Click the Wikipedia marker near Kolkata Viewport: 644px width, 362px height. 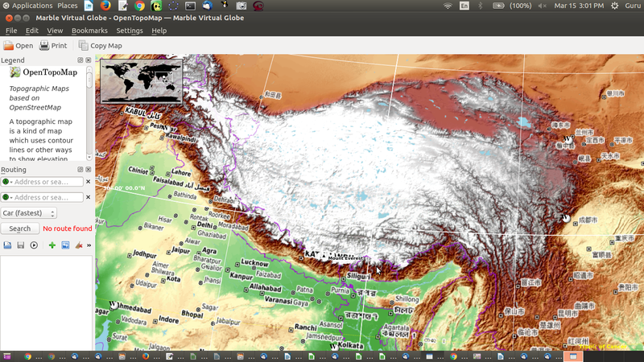333,347
